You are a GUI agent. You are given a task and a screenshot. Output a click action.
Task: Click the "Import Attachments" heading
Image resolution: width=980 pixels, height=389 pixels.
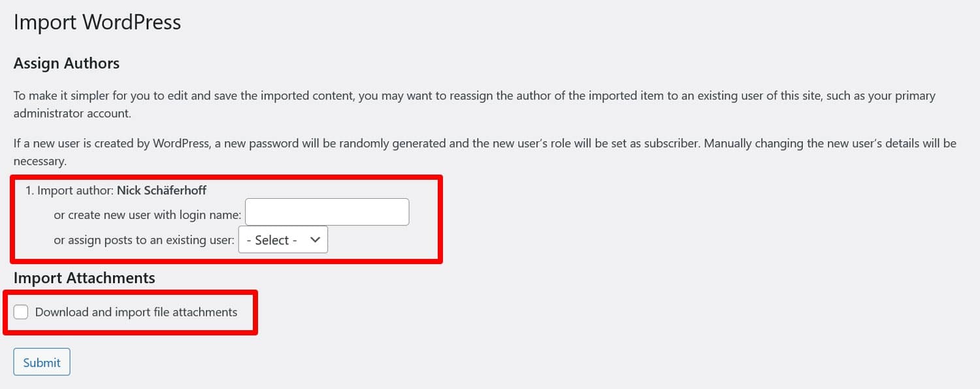[84, 278]
